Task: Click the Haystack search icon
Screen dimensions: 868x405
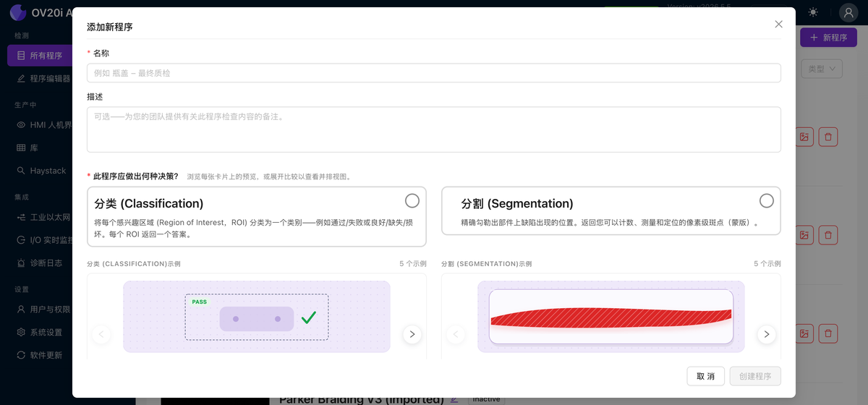Action: click(x=21, y=171)
